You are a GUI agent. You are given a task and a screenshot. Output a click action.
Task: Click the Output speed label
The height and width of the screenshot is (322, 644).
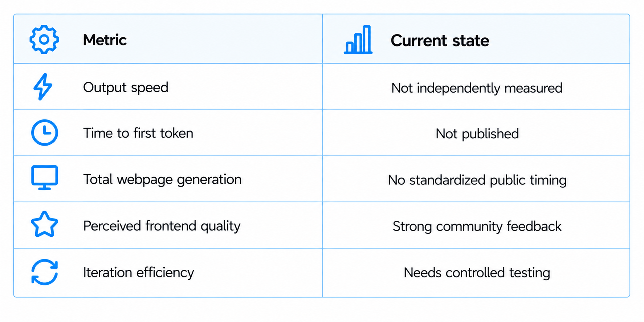pos(126,87)
